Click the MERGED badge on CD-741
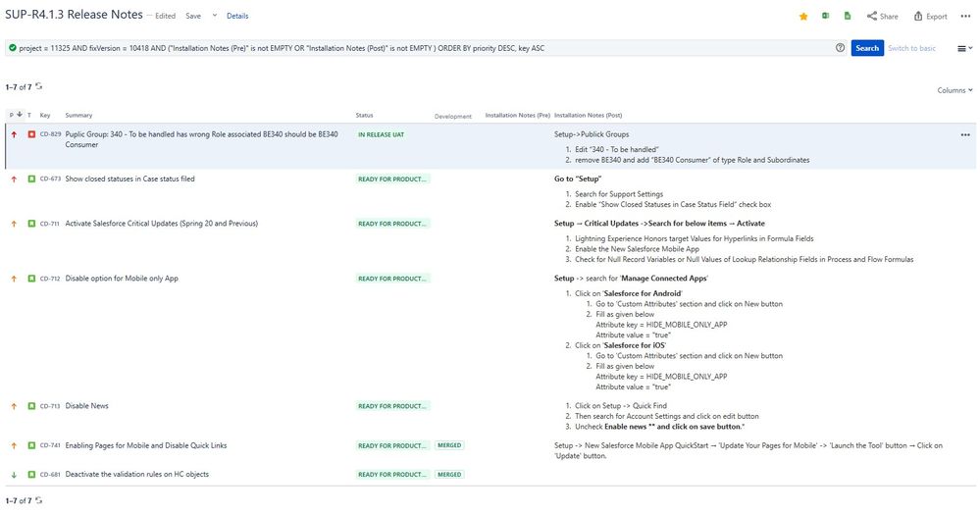Image resolution: width=980 pixels, height=514 pixels. 449,446
